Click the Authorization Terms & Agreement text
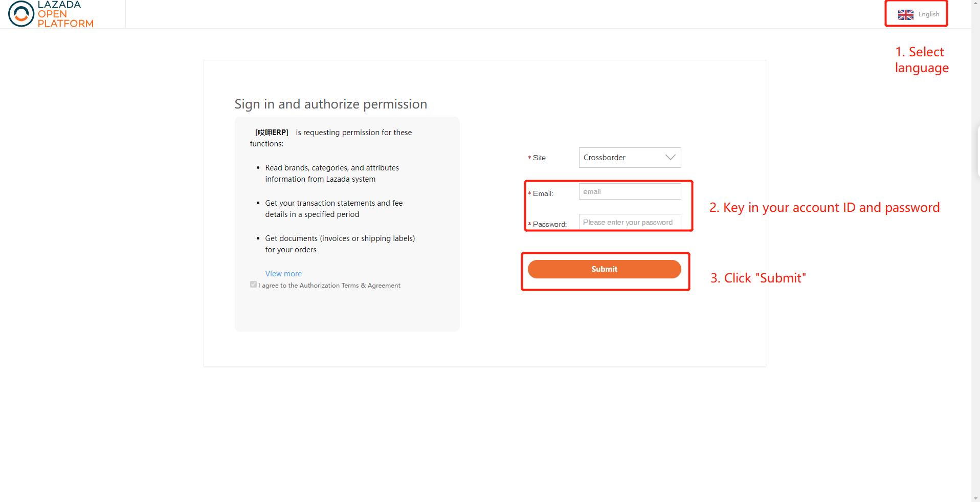The height and width of the screenshot is (502, 980). tap(350, 286)
